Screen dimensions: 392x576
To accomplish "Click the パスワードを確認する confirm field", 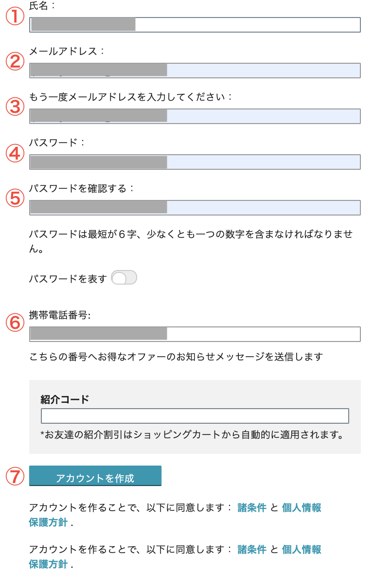I will pyautogui.click(x=195, y=208).
